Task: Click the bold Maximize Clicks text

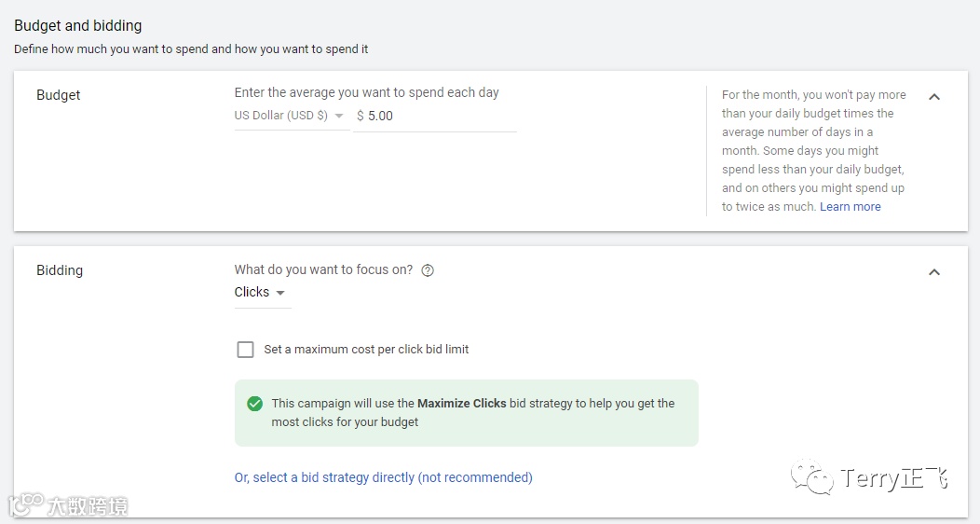Action: (461, 404)
